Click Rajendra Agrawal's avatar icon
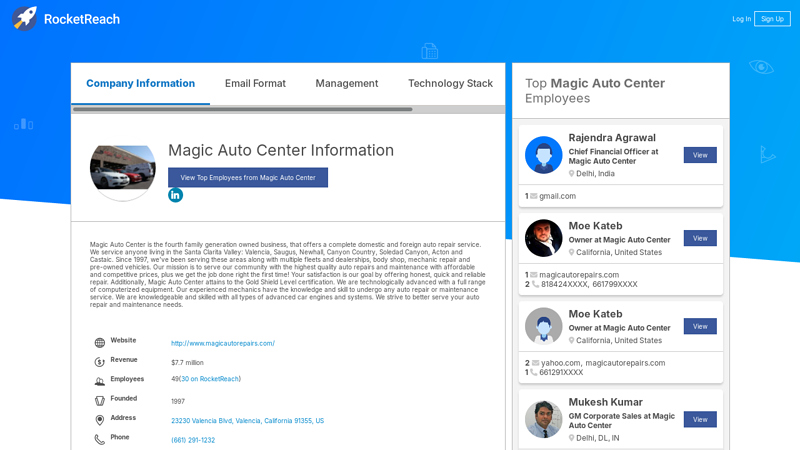Screen dimensions: 800x450 tap(543, 155)
